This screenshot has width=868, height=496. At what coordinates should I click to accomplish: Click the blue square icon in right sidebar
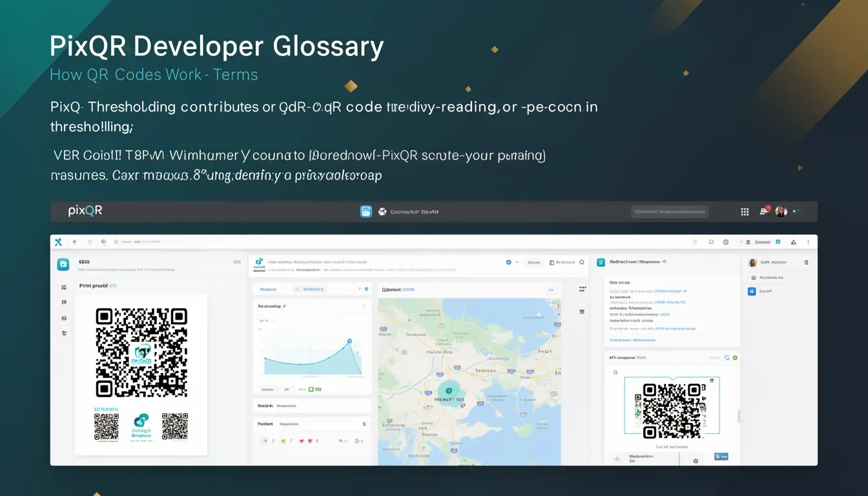pyautogui.click(x=752, y=291)
